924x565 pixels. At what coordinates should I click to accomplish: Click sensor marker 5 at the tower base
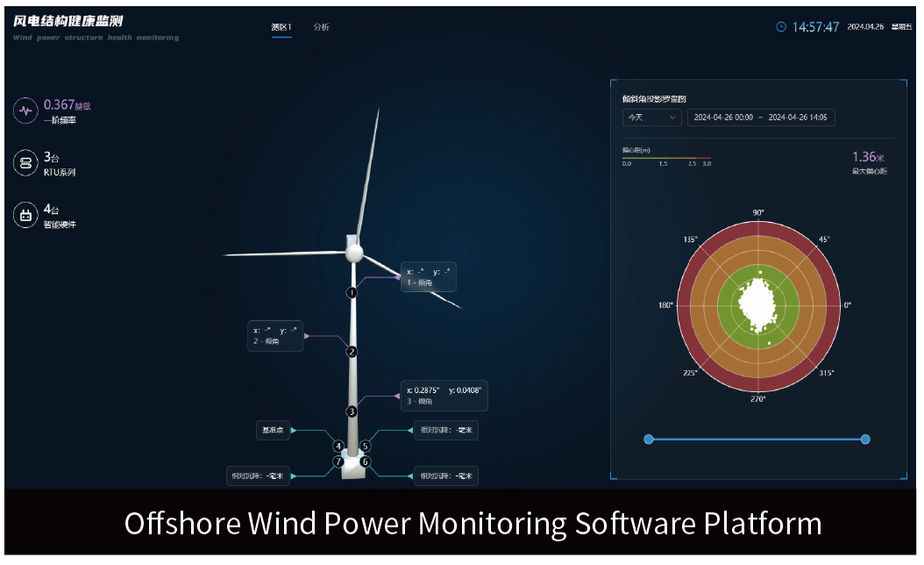(x=366, y=446)
